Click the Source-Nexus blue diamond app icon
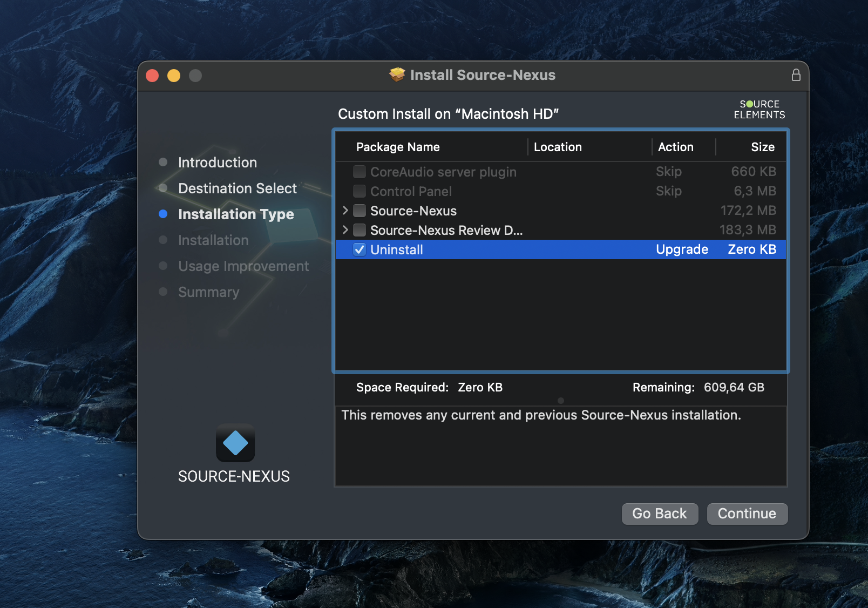The height and width of the screenshot is (608, 868). click(x=235, y=443)
